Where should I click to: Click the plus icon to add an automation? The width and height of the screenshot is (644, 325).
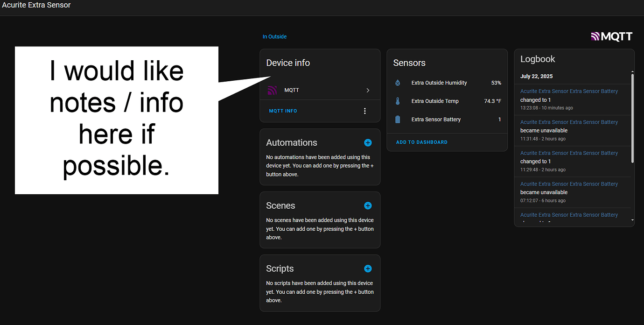[368, 142]
